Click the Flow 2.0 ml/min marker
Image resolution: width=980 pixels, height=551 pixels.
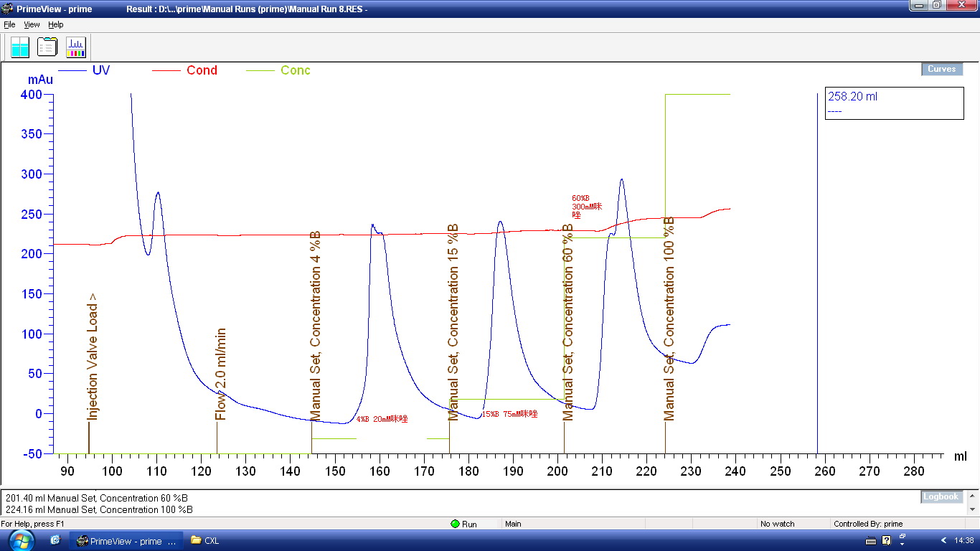[220, 374]
